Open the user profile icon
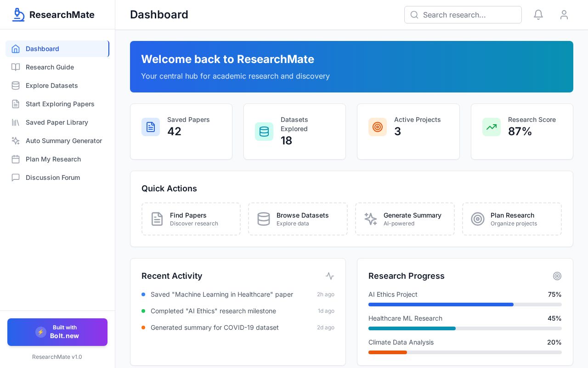588x368 pixels. pyautogui.click(x=564, y=15)
